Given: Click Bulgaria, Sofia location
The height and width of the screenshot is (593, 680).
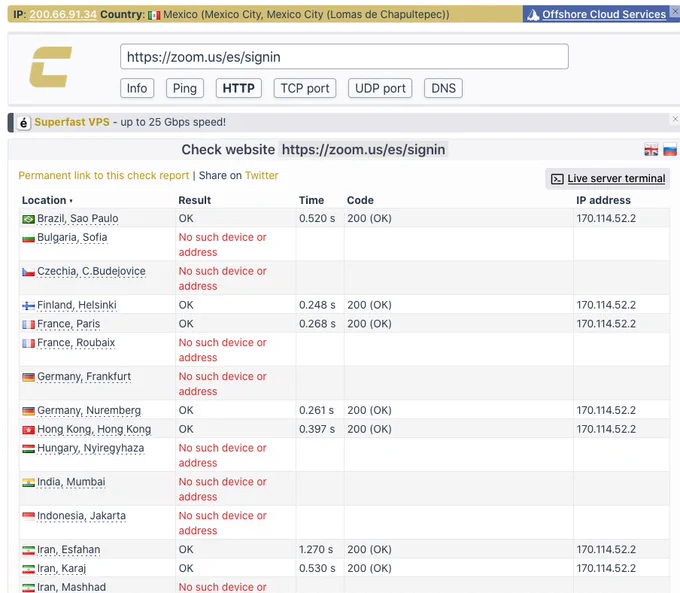Looking at the screenshot, I should (x=72, y=238).
